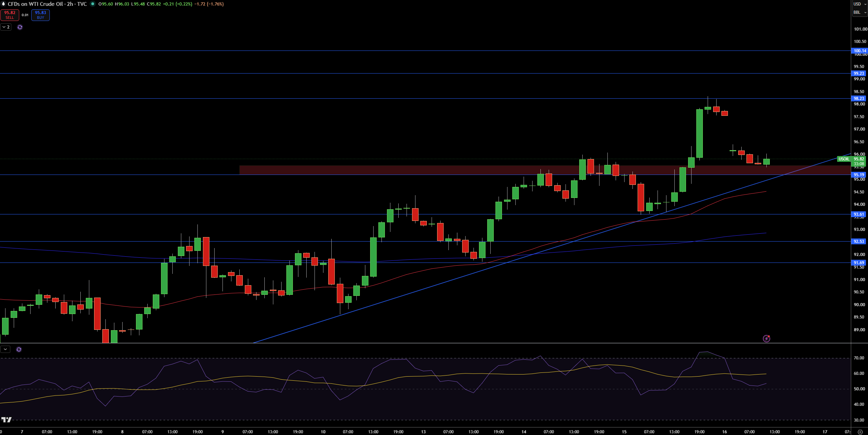Click the 101.00 price axis label
Image resolution: width=868 pixels, height=435 pixels.
point(860,29)
